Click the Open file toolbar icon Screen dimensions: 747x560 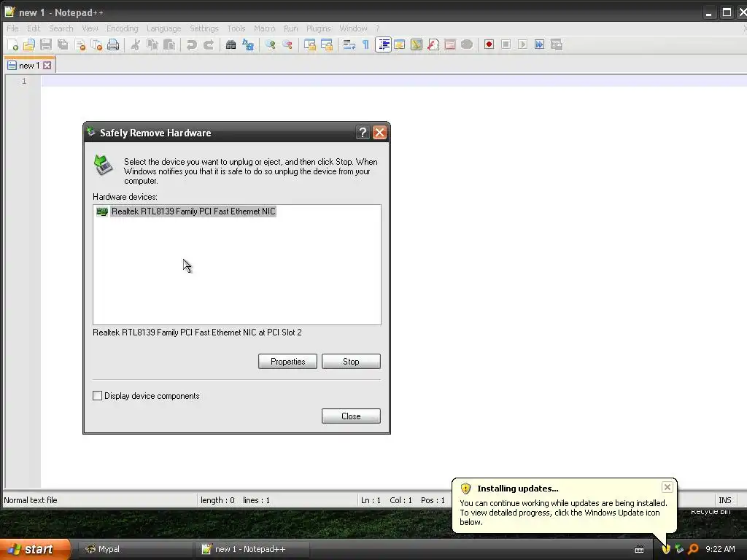pos(29,44)
